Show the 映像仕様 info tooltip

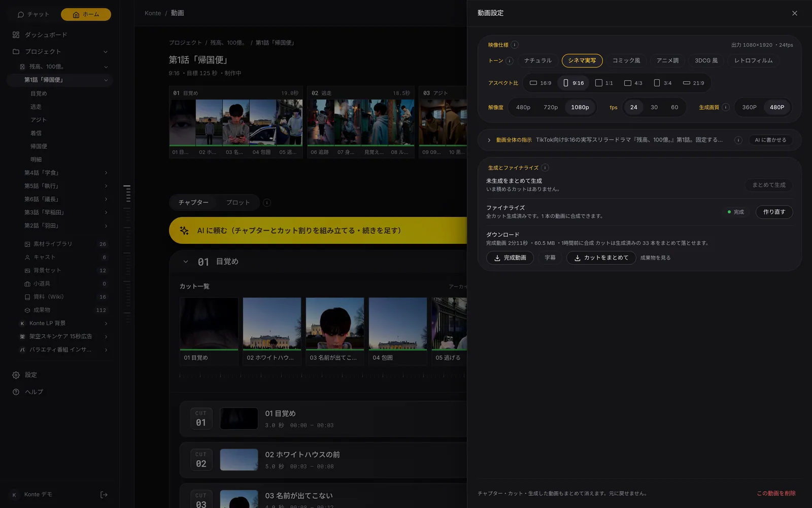pos(515,45)
